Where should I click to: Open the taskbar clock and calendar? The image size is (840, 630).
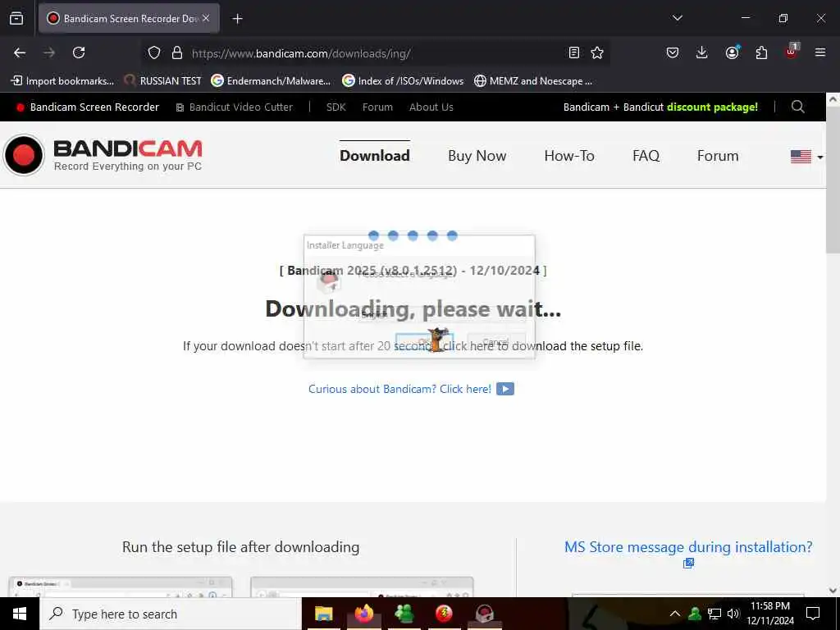coord(770,614)
